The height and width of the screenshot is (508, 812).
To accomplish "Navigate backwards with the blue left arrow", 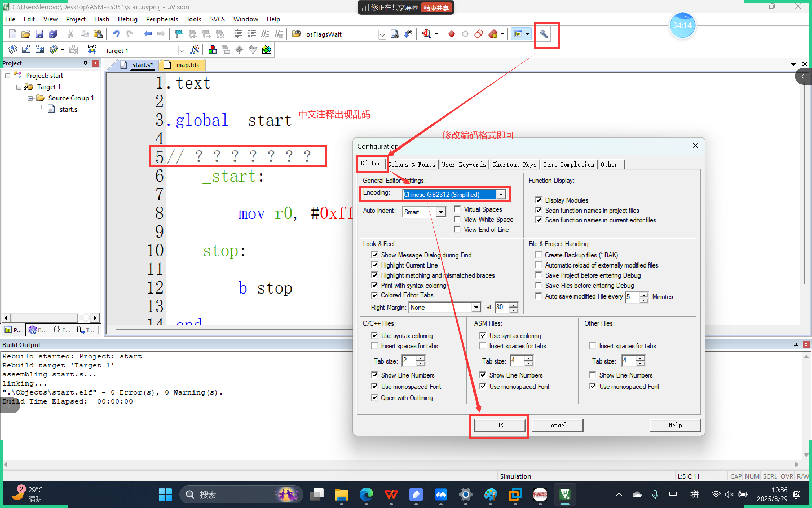I will [148, 34].
